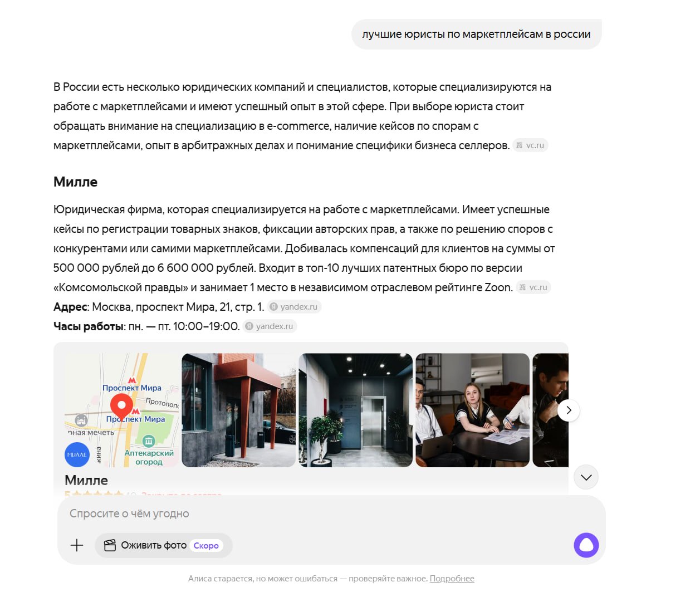
Task: Click the 'Часы работы' label
Action: point(89,326)
